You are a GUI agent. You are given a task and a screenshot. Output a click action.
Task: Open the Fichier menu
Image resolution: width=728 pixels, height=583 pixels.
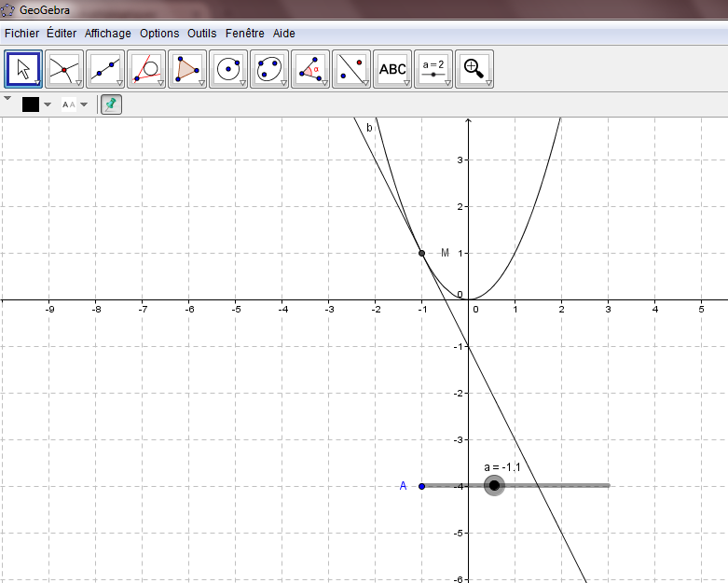coord(22,33)
